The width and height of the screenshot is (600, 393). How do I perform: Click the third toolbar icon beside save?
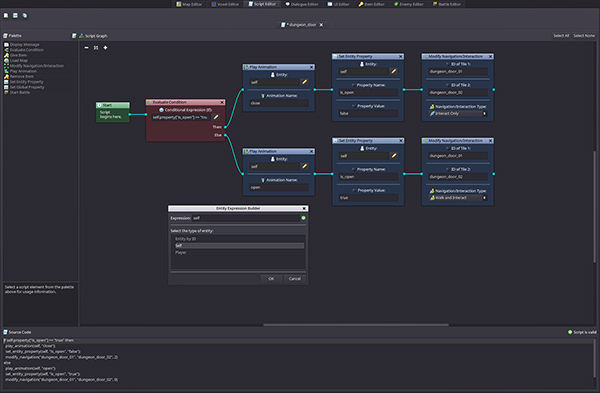coord(25,15)
